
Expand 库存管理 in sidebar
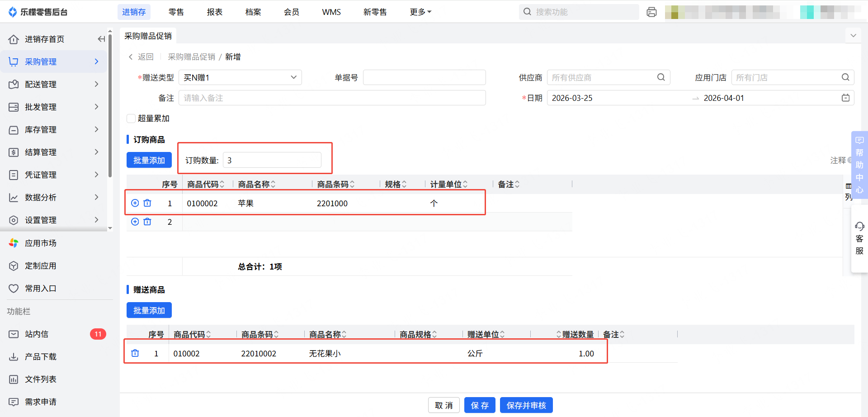pos(54,129)
